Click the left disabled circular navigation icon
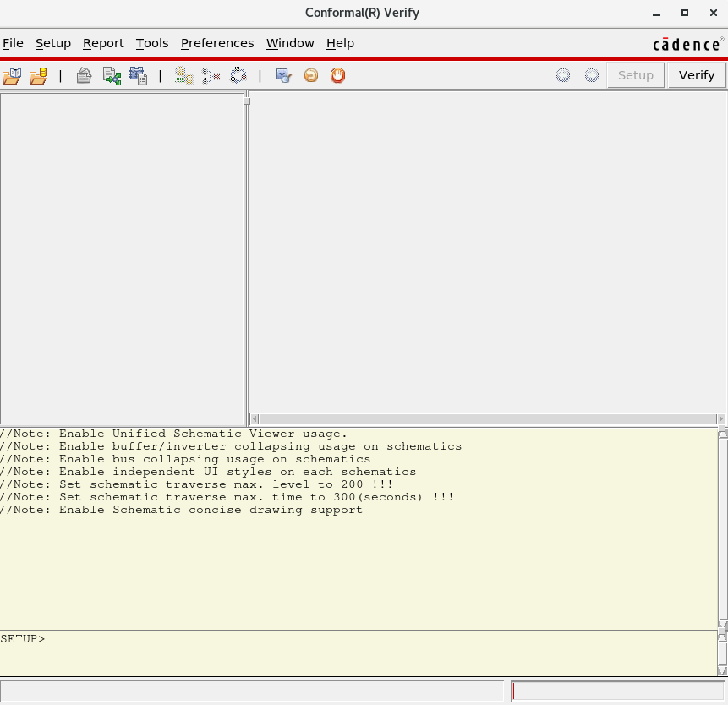The width and height of the screenshot is (728, 705). (x=563, y=75)
